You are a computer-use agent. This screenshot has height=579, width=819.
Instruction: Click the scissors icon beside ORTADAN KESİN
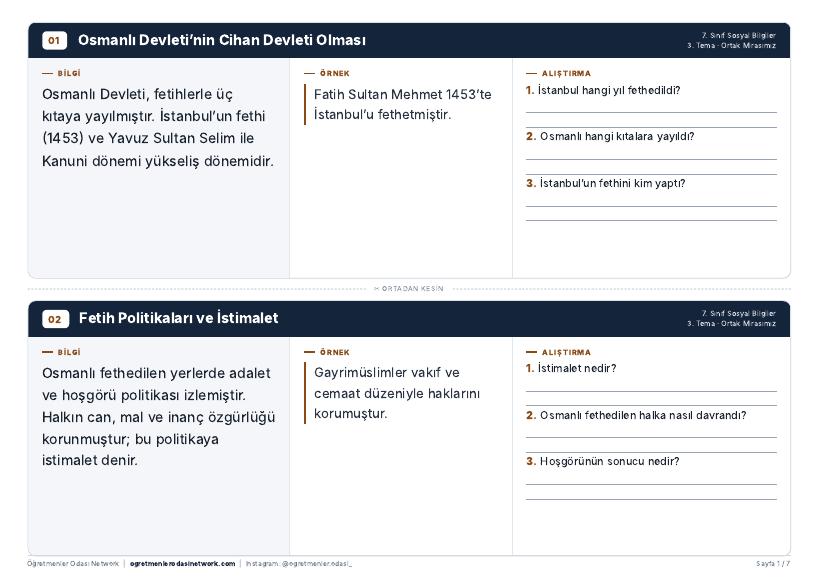pos(376,288)
